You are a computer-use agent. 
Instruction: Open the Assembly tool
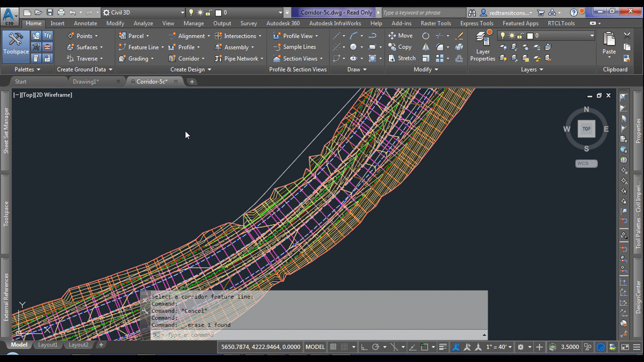click(x=236, y=47)
